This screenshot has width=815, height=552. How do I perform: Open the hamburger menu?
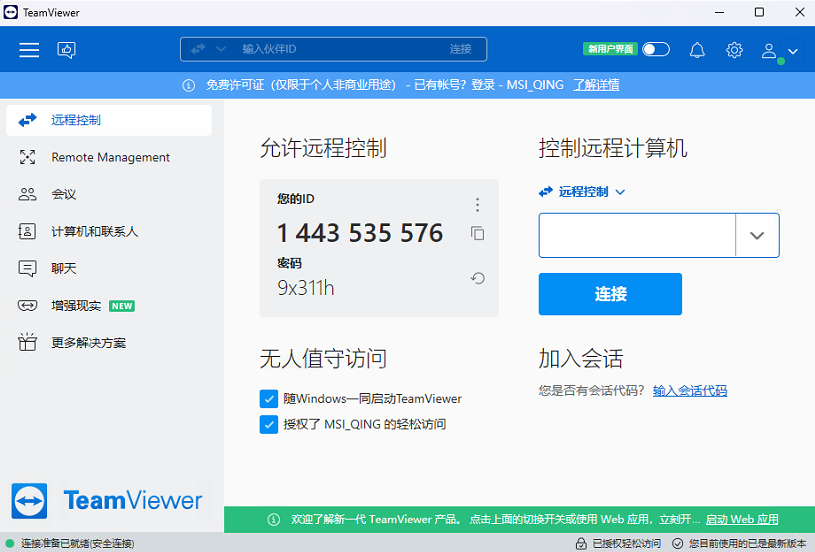pyautogui.click(x=29, y=50)
